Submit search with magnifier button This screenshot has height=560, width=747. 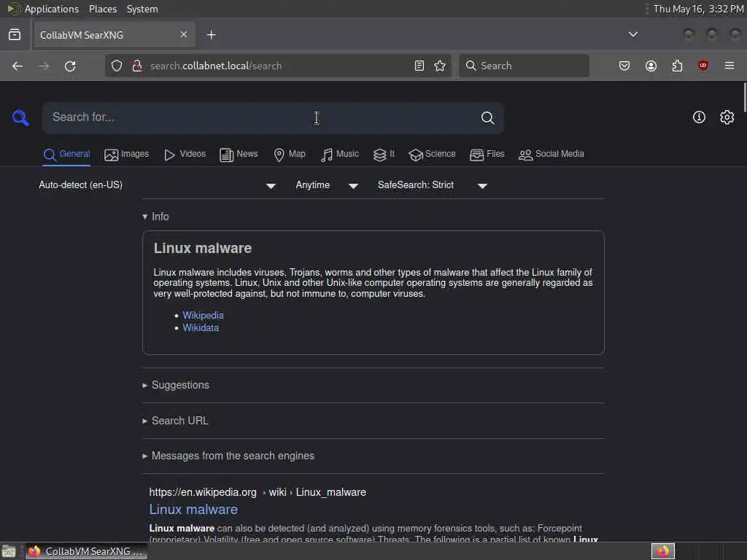pyautogui.click(x=487, y=117)
